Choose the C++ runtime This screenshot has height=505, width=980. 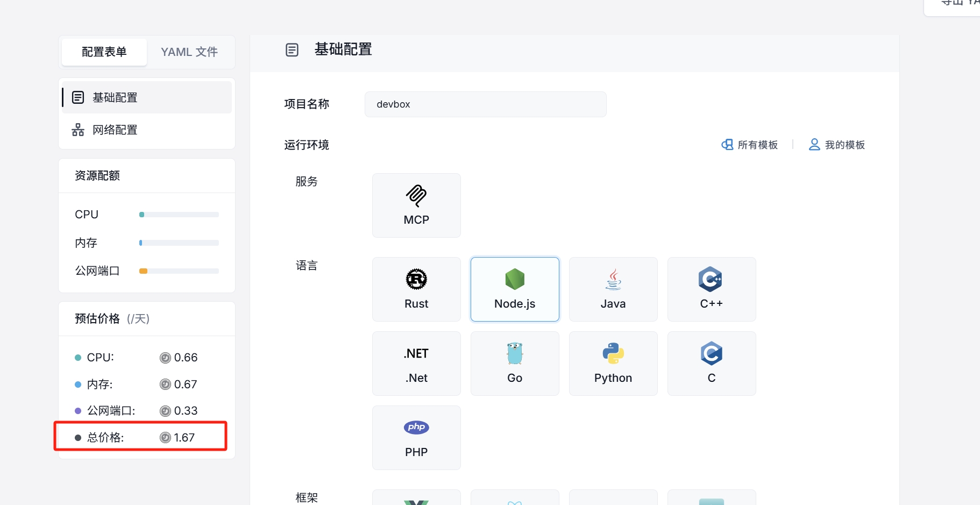(712, 289)
